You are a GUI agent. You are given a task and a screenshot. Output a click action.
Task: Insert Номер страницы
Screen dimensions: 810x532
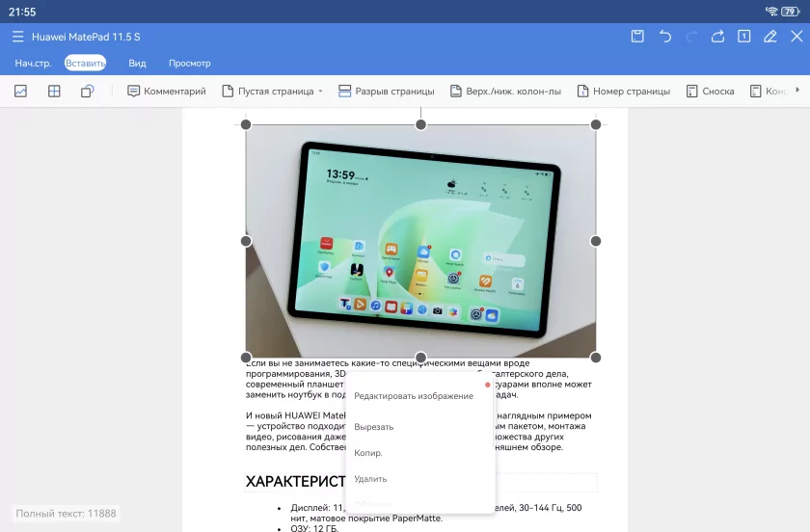point(624,91)
